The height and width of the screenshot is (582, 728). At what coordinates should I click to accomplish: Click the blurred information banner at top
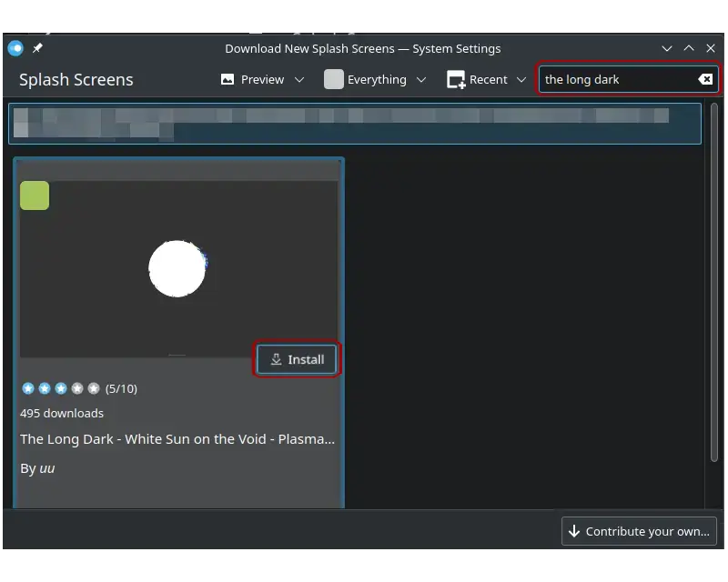[x=355, y=123]
